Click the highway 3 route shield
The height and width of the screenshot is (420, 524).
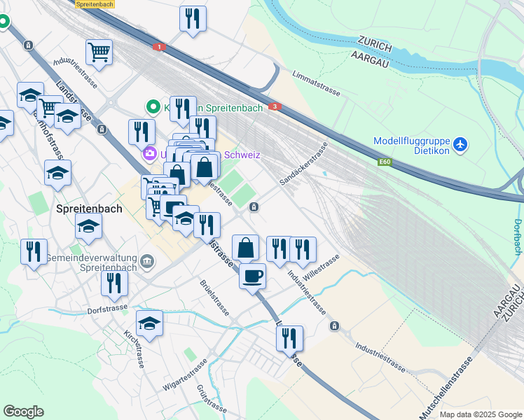[x=275, y=106]
